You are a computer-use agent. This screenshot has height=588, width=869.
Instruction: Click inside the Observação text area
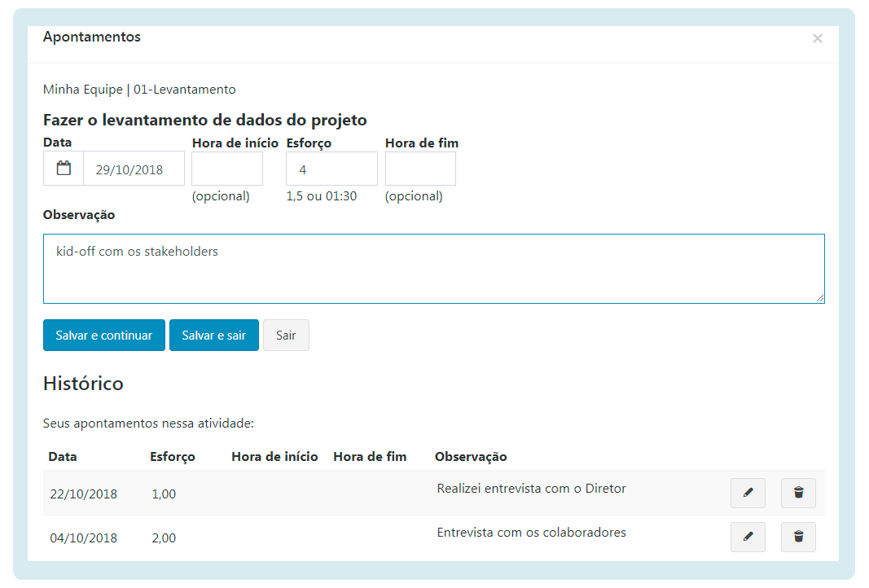tap(434, 269)
